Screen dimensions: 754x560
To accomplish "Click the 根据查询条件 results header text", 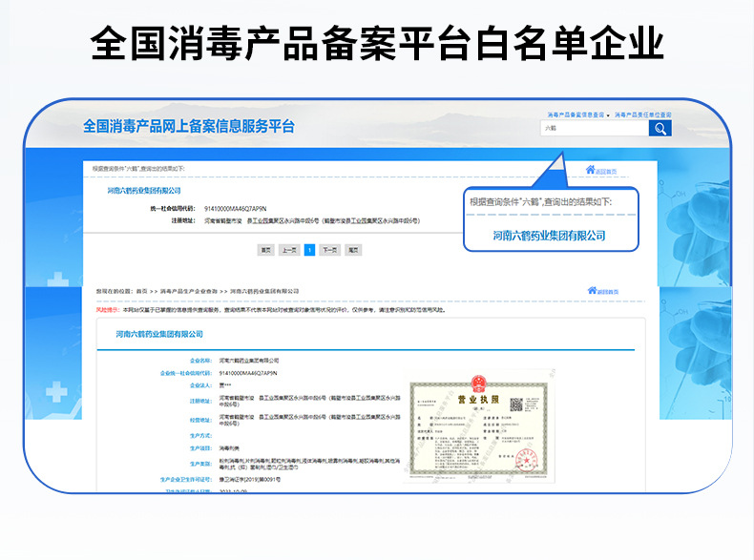I will click(138, 169).
